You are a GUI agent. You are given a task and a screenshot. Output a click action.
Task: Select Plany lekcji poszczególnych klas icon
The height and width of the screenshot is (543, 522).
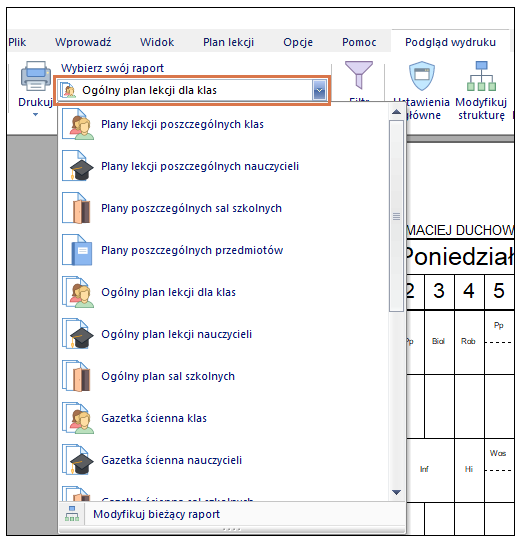pyautogui.click(x=78, y=124)
